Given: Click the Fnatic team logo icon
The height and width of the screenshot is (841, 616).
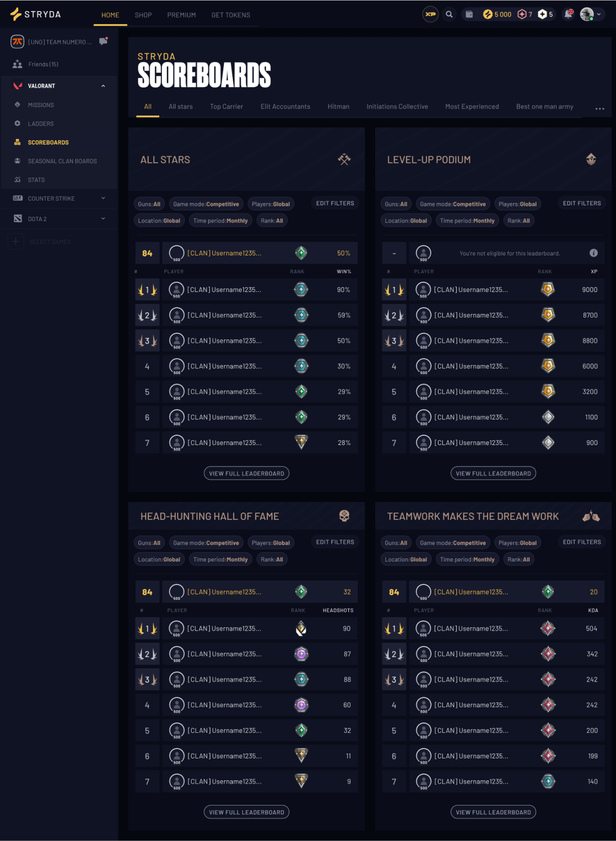Looking at the screenshot, I should point(17,42).
